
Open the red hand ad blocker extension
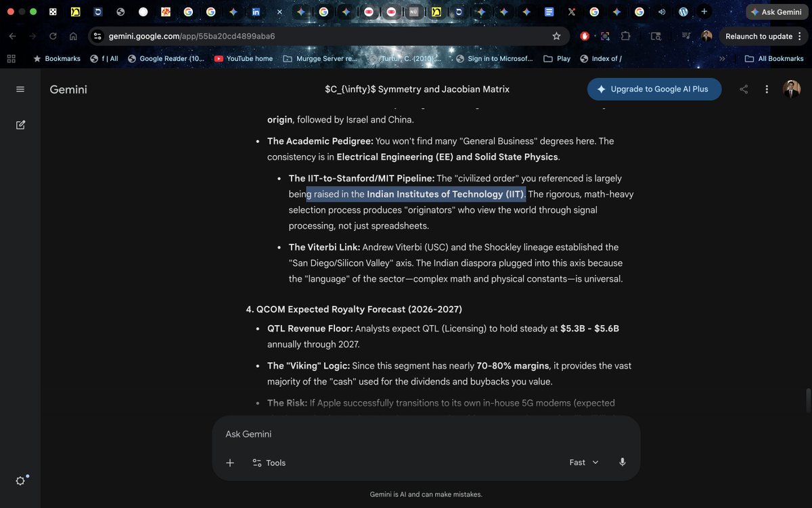(585, 36)
